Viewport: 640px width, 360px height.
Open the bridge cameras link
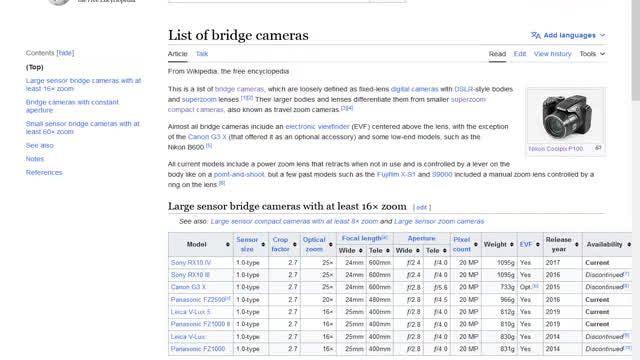coord(240,89)
